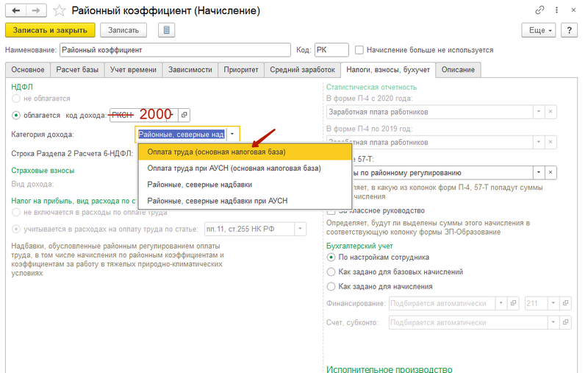Pick 'Районные, северные надбавки при АУСН' item
588x373 pixels.
218,200
